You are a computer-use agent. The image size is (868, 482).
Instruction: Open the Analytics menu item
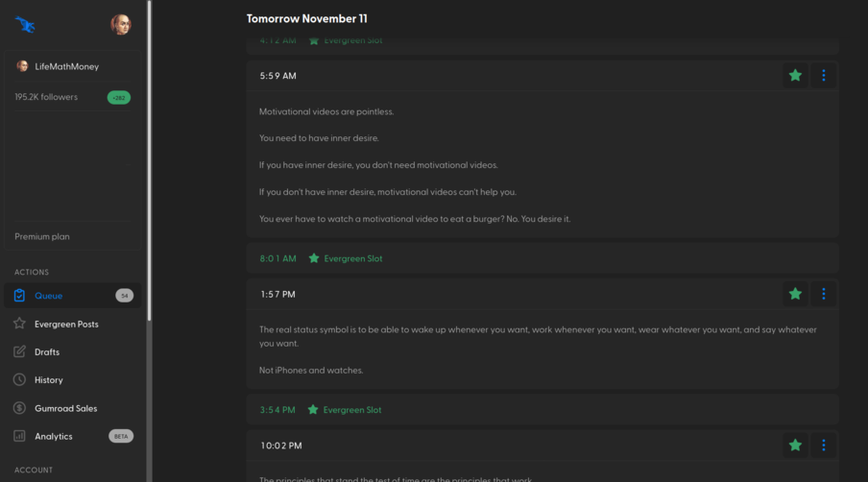(x=54, y=436)
